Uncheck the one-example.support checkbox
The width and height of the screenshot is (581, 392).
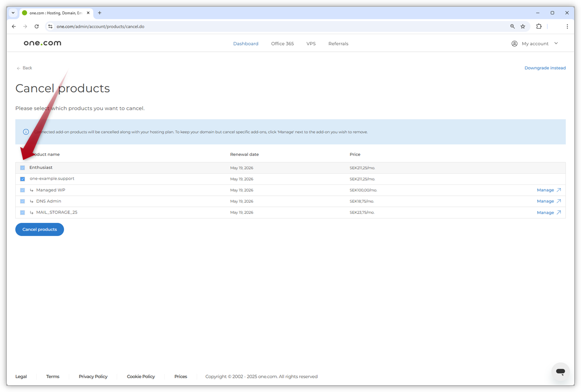(22, 179)
